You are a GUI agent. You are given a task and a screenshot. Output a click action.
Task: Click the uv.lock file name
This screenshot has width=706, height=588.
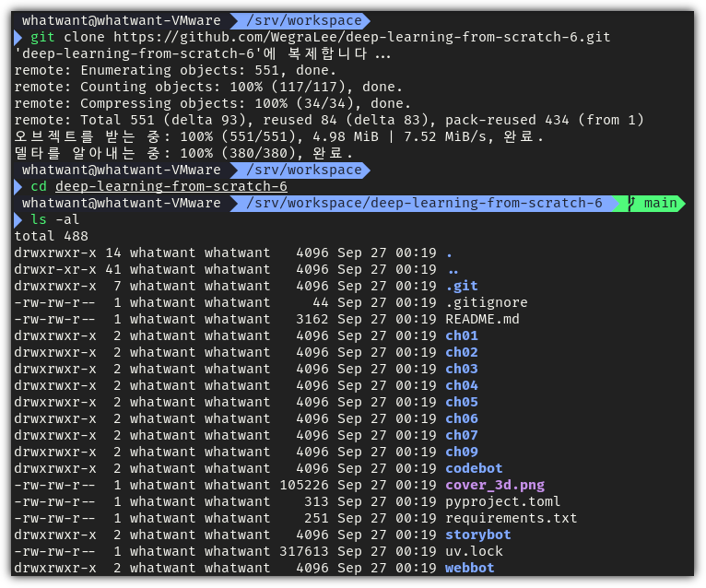(474, 551)
